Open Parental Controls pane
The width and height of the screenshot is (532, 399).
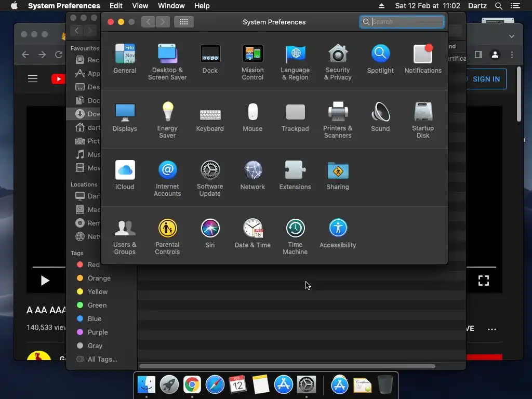(167, 237)
